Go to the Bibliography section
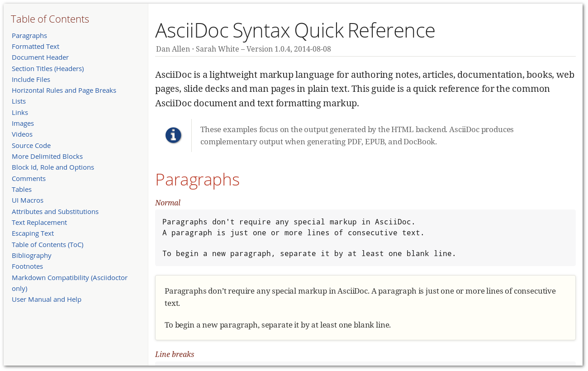The width and height of the screenshot is (588, 371). coord(32,256)
